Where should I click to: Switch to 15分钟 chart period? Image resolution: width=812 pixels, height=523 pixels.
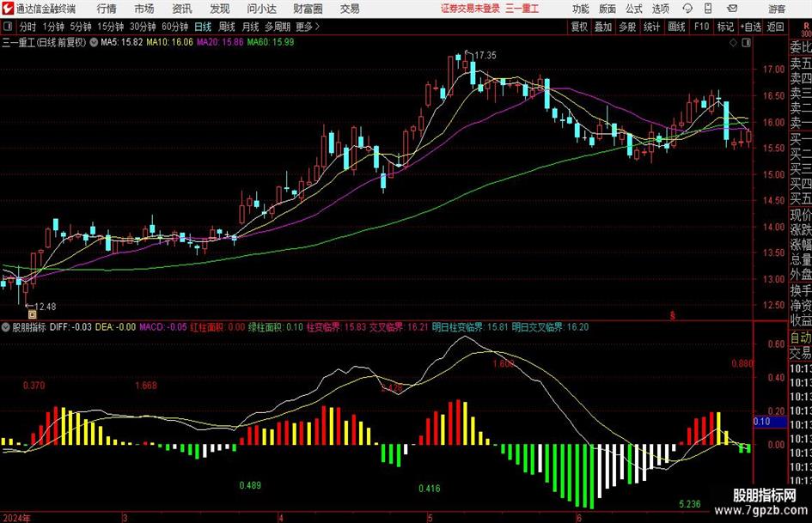tap(110, 27)
